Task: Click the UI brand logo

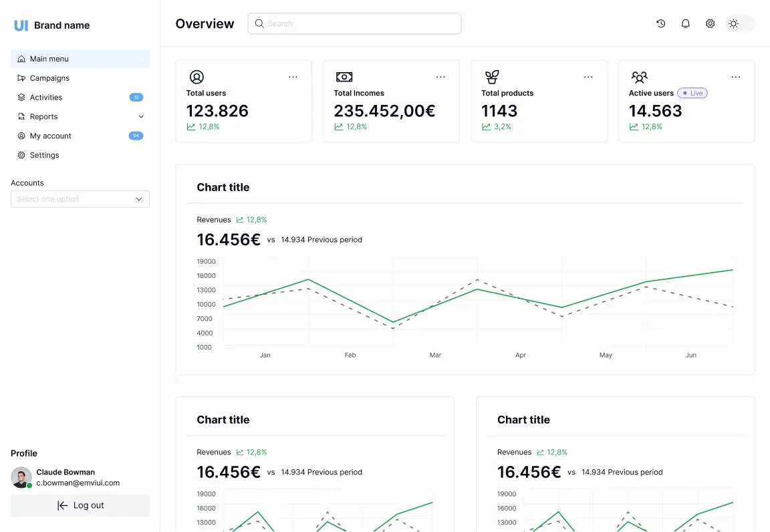Action: point(21,25)
